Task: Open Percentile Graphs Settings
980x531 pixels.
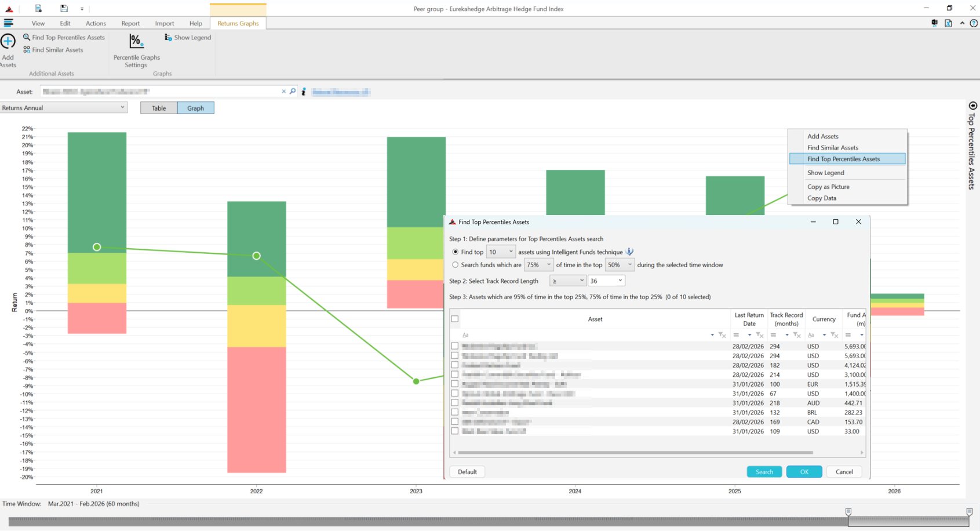Action: click(x=136, y=42)
